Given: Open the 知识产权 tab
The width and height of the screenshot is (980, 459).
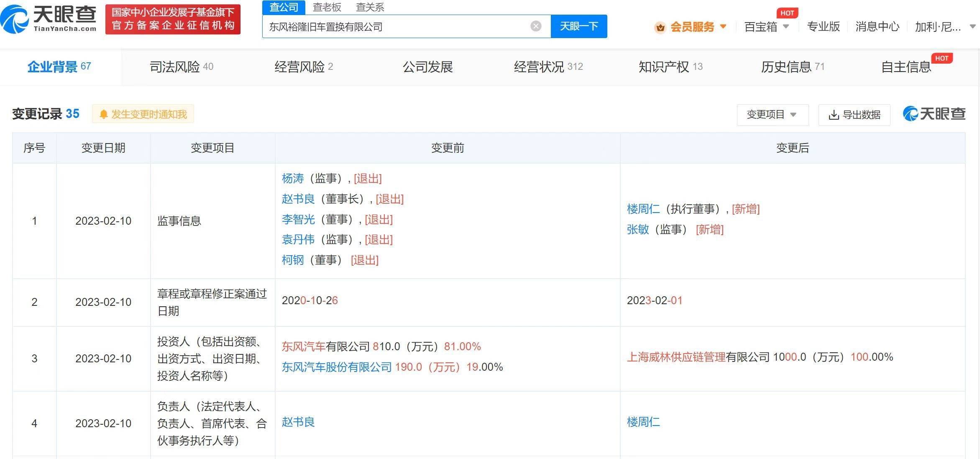Looking at the screenshot, I should 670,67.
